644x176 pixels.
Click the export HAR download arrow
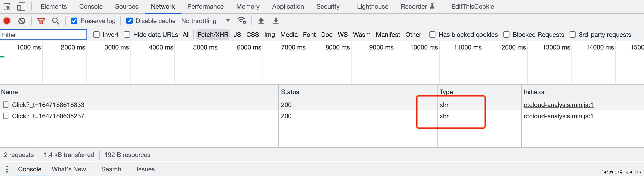tap(276, 21)
